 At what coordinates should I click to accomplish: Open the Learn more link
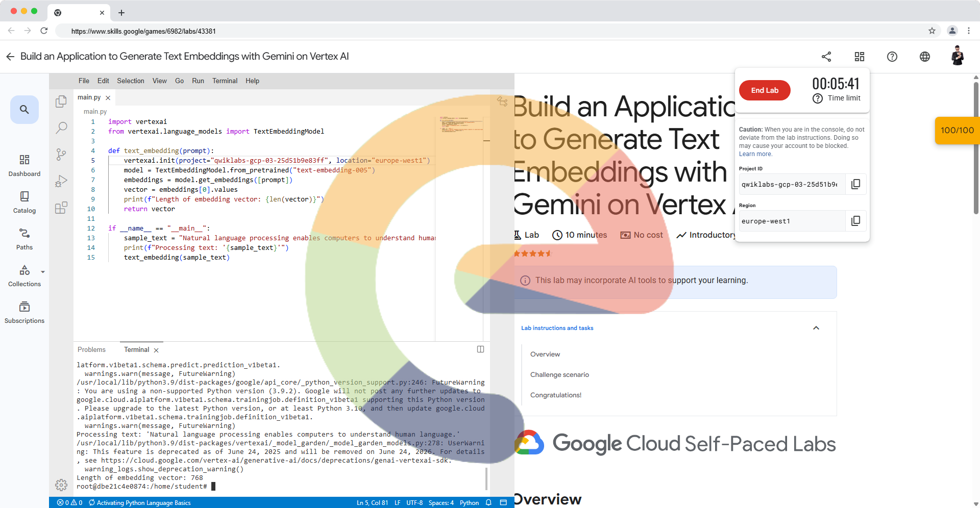[x=755, y=154]
